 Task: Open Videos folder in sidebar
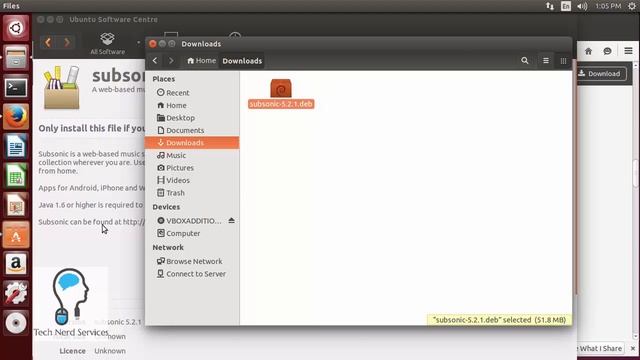click(x=192, y=180)
